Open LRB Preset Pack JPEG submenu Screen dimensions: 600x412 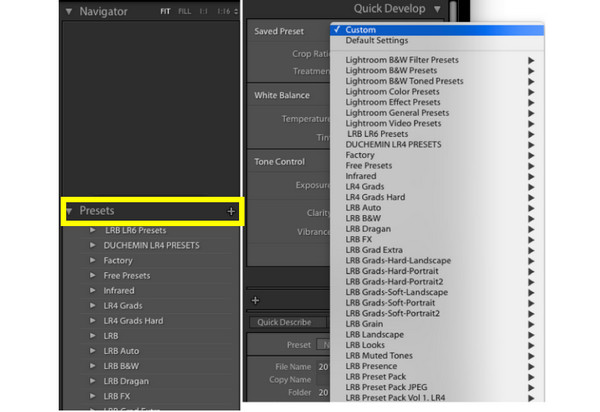point(437,387)
